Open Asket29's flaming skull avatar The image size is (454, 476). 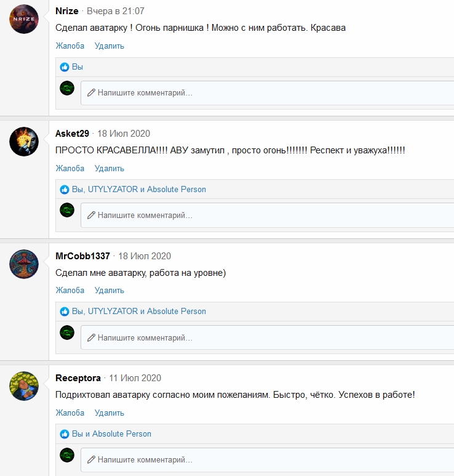click(24, 142)
